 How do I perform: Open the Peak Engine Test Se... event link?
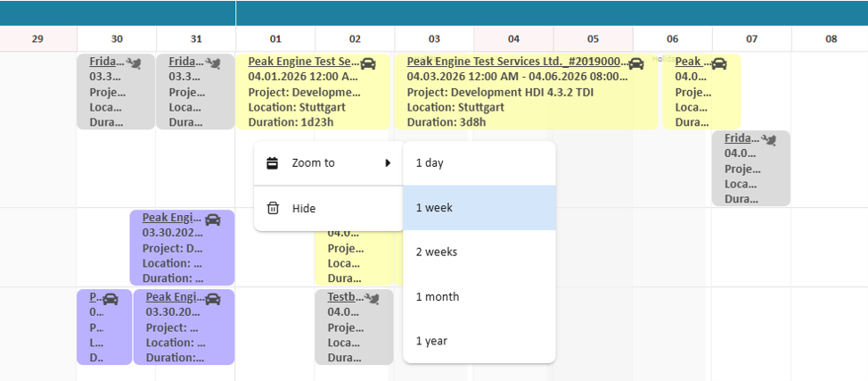point(304,61)
